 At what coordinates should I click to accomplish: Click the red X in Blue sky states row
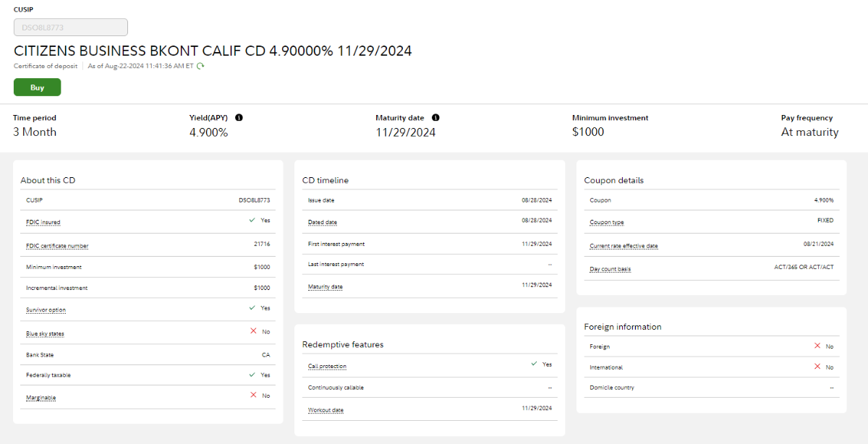pos(253,331)
